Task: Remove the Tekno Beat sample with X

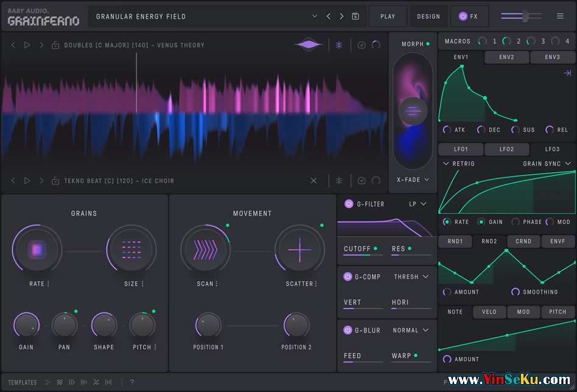Action: point(314,181)
